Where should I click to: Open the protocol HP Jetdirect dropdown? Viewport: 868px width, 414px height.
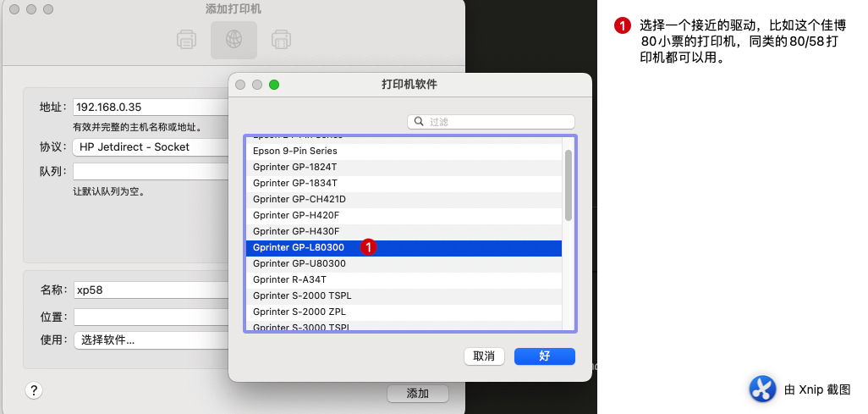click(x=151, y=147)
